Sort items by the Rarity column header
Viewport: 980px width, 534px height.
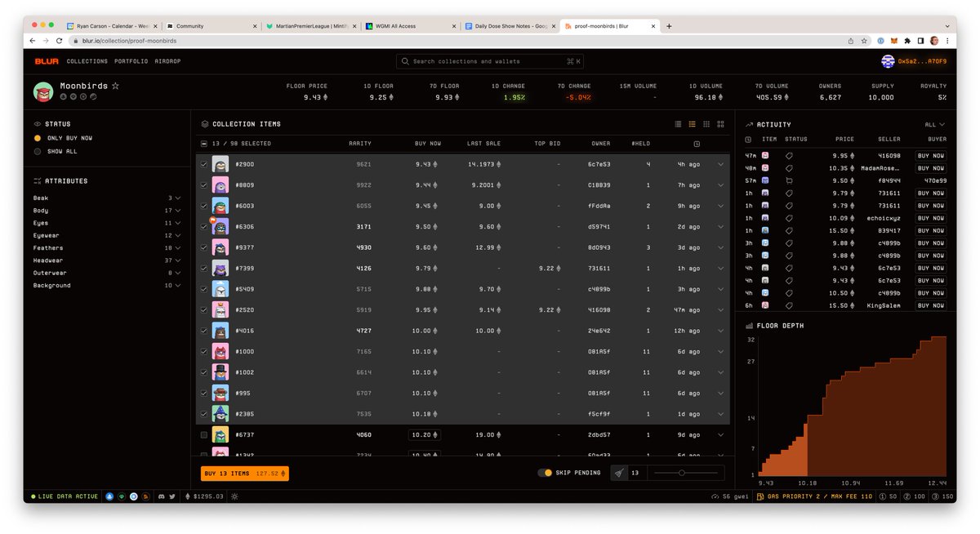360,144
